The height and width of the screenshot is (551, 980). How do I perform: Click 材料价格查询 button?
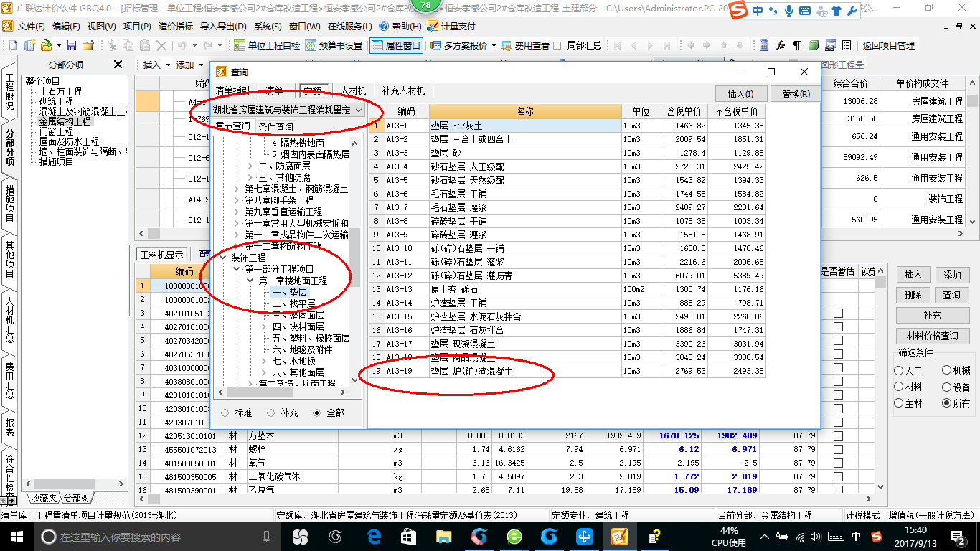click(933, 336)
